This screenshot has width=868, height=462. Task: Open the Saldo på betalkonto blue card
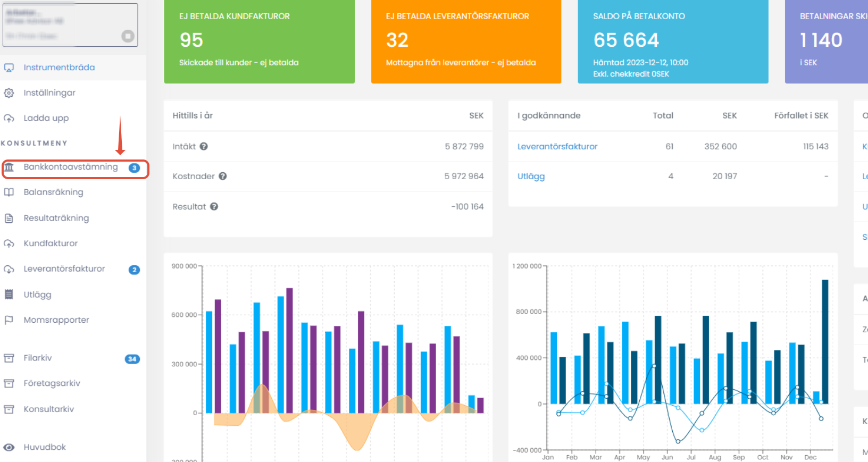(673, 41)
